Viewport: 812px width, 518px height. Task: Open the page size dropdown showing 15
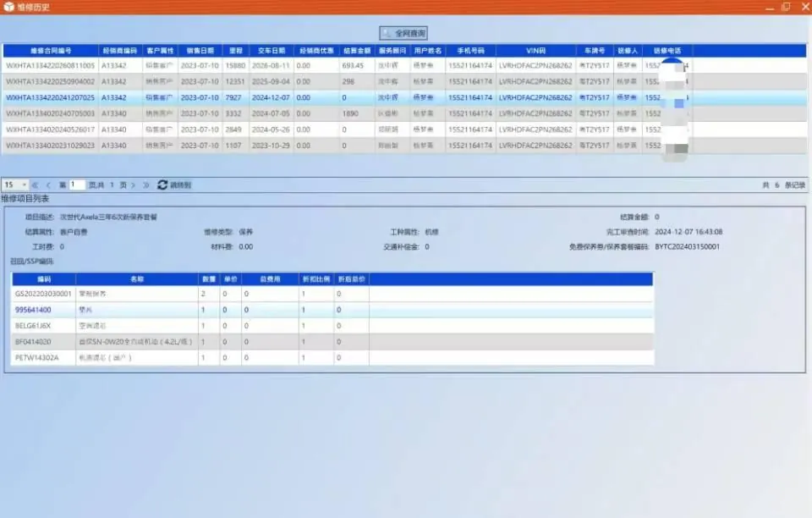pos(15,185)
